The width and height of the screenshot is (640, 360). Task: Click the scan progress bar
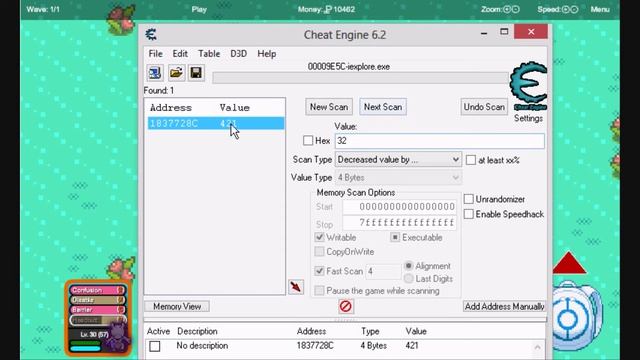pyautogui.click(x=360, y=78)
